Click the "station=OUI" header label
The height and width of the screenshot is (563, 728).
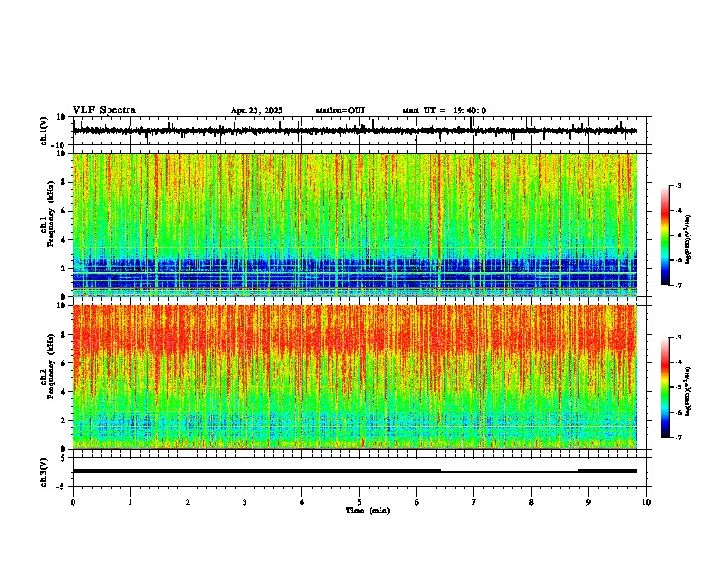[x=340, y=110]
